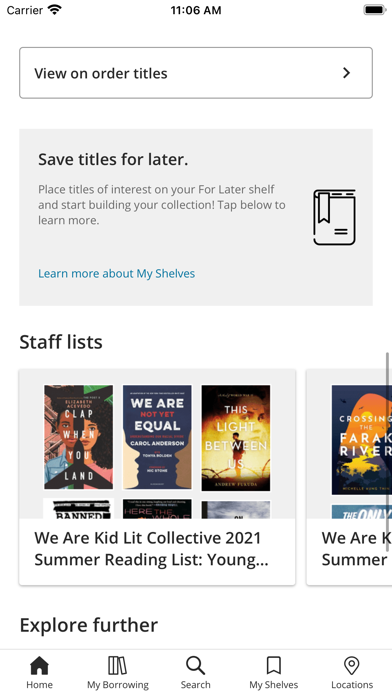The image size is (392, 696).
Task: Open second staff list card title
Action: coord(356,549)
